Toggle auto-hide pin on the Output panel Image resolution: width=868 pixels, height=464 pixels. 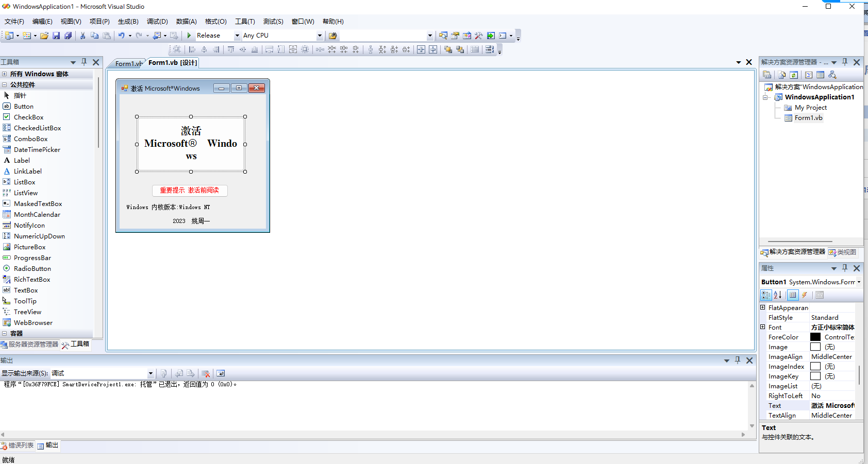[738, 360]
